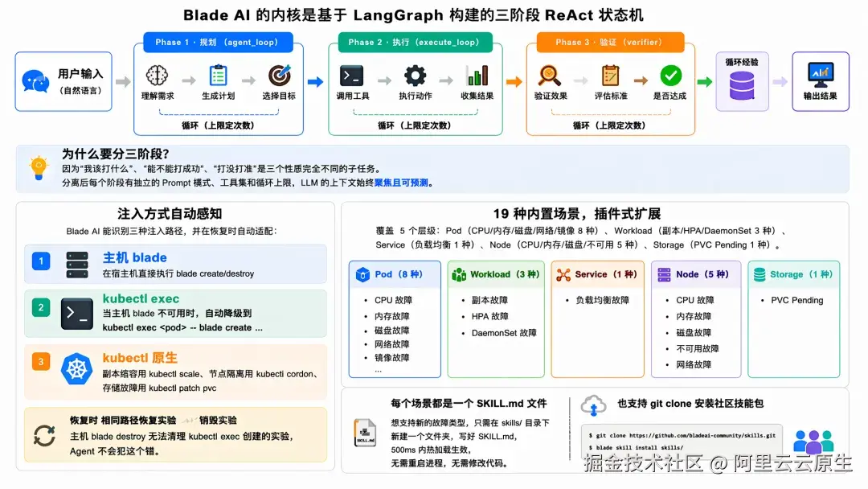Click the target icon above 选择目标

coord(280,76)
